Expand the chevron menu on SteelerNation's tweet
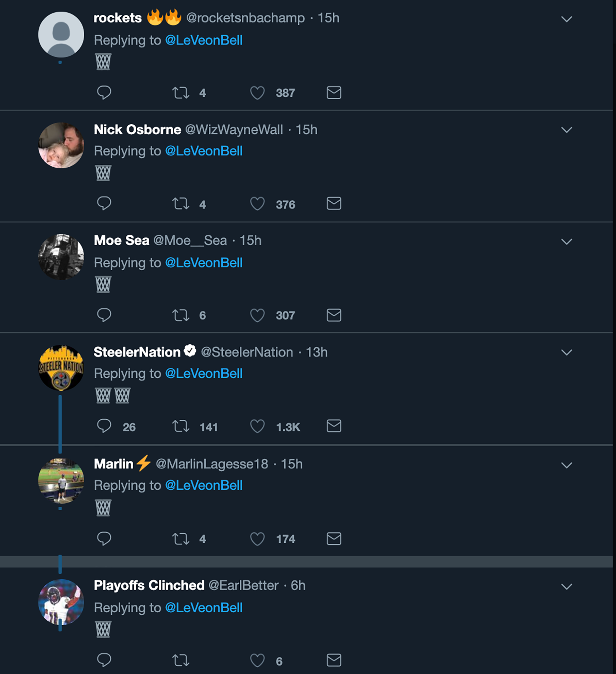Image resolution: width=616 pixels, height=674 pixels. coord(567,352)
